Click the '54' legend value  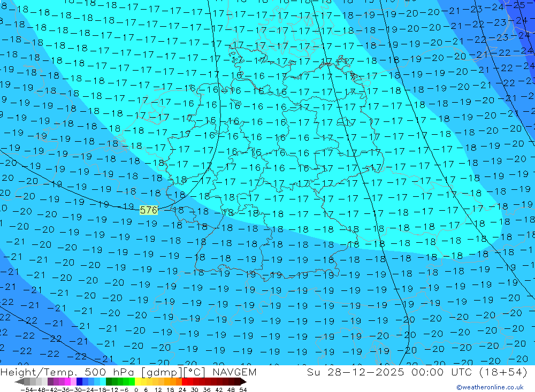(243, 390)
